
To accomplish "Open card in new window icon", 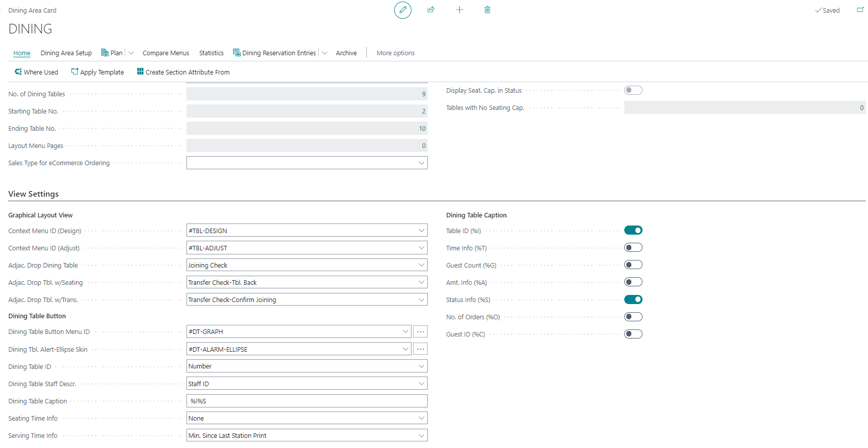I will pyautogui.click(x=860, y=10).
